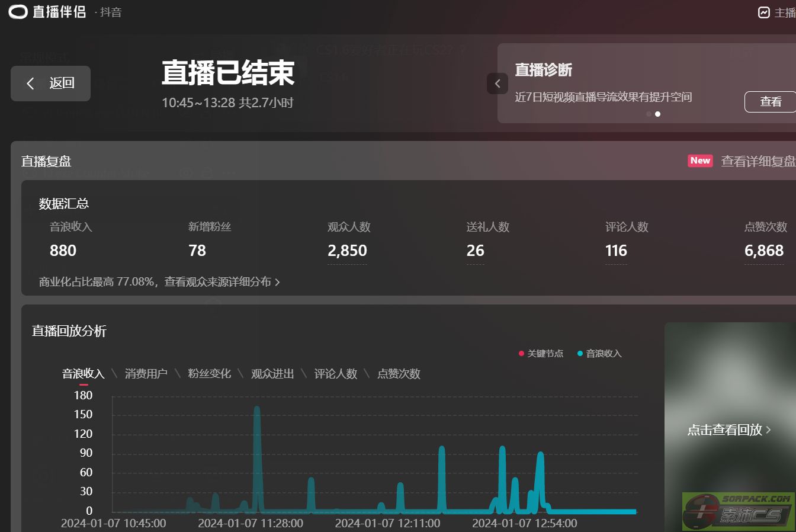Click the 点赞次数 value 6,868

(763, 251)
